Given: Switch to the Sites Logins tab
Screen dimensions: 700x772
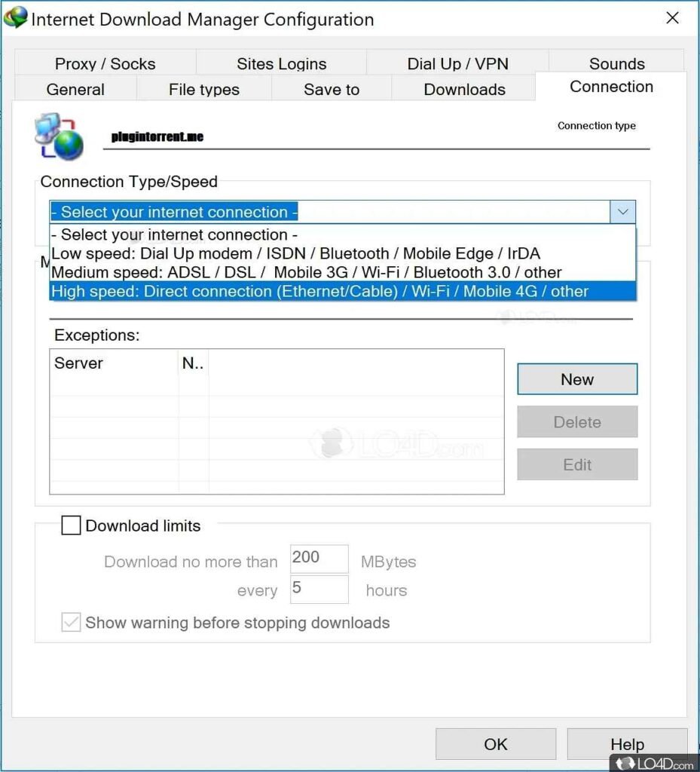Looking at the screenshot, I should pyautogui.click(x=281, y=63).
